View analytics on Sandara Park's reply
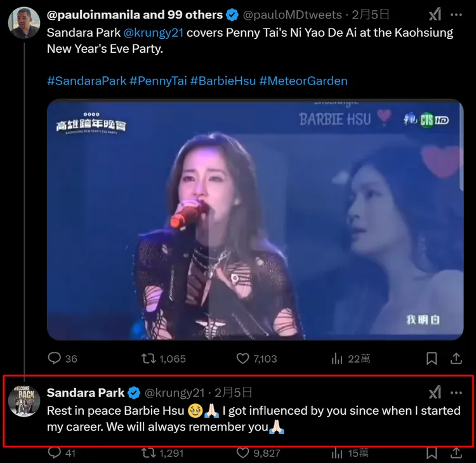The height and width of the screenshot is (463, 476). [x=338, y=453]
